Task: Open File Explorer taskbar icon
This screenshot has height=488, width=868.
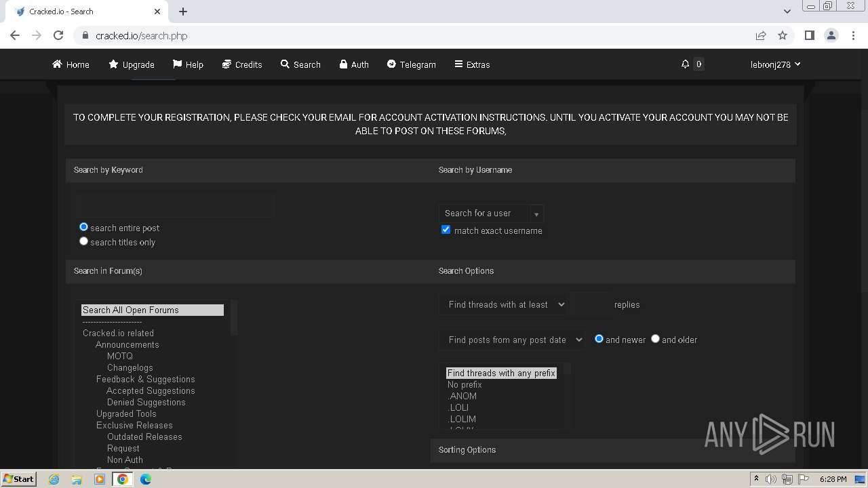Action: 77,479
